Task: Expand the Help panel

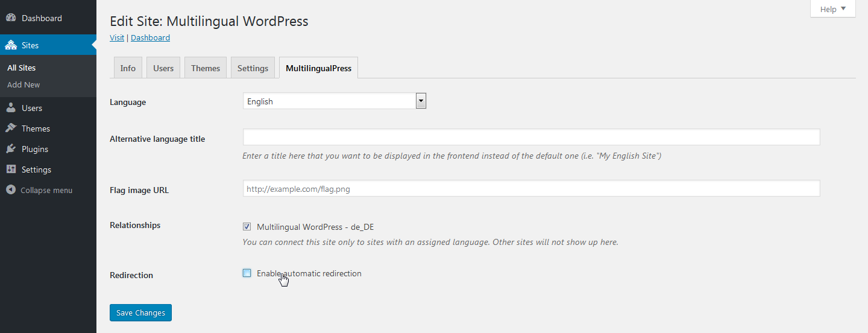Action: tap(833, 9)
